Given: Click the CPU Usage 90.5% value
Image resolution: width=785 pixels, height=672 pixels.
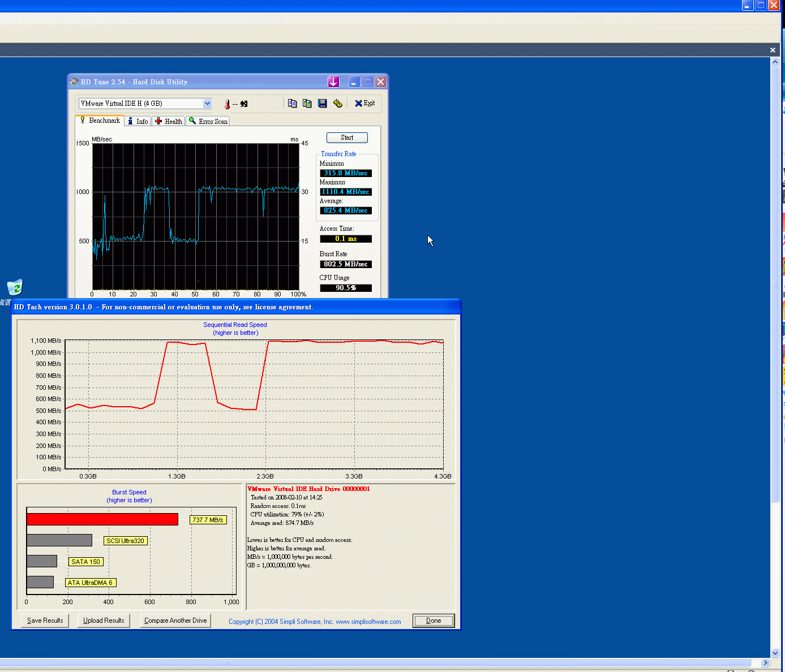Looking at the screenshot, I should (346, 288).
